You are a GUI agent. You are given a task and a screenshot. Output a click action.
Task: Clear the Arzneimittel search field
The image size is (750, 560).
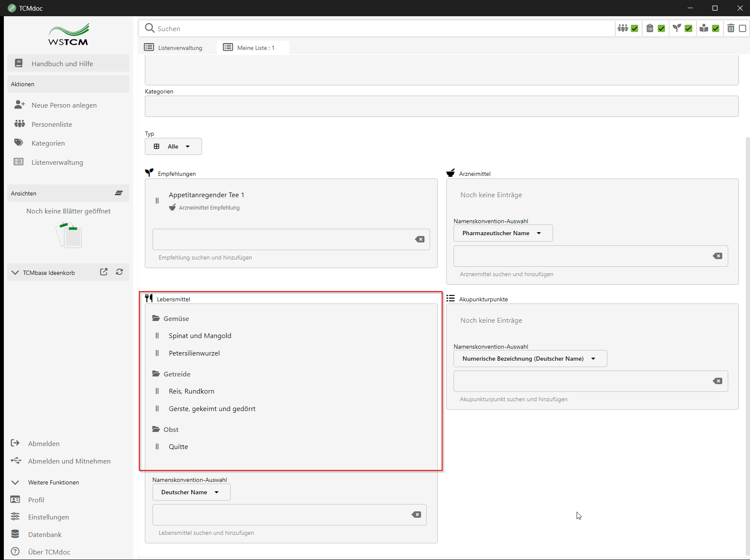point(718,256)
